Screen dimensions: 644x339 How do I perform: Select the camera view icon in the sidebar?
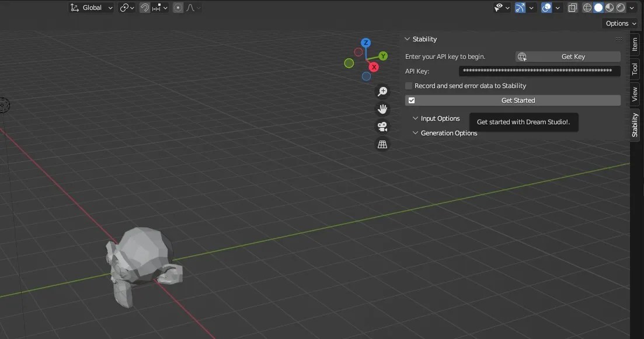(x=382, y=126)
